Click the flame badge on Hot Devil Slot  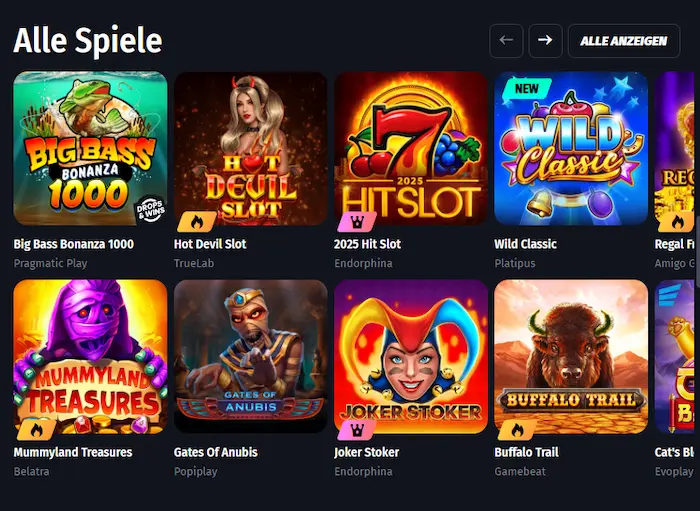(x=194, y=222)
